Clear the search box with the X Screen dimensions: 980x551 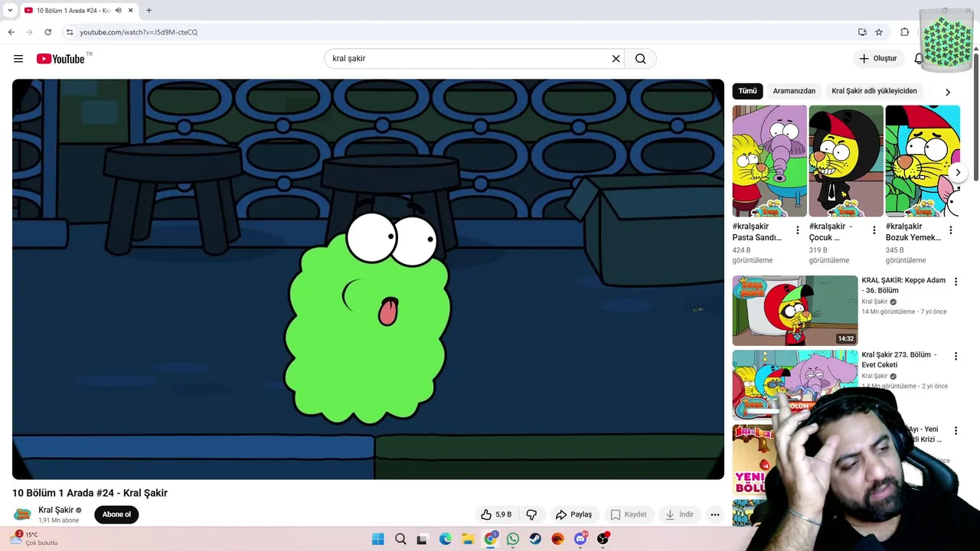pos(616,59)
